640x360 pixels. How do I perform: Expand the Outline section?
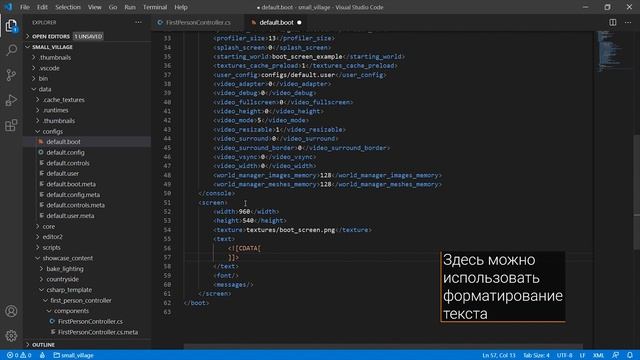[43, 345]
